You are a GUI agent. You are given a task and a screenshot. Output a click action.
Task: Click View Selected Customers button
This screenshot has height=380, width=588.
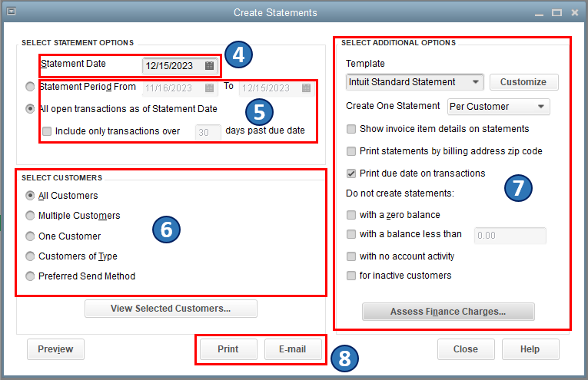(171, 309)
